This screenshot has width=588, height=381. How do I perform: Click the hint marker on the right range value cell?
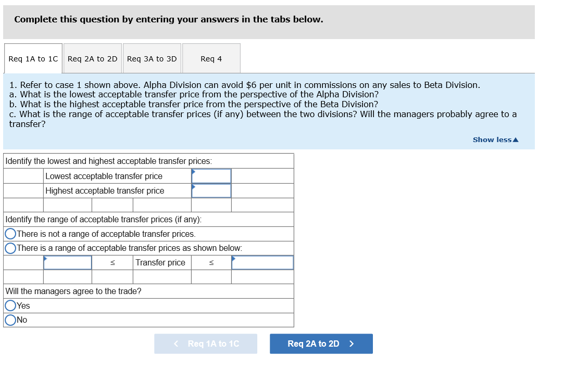(x=233, y=258)
